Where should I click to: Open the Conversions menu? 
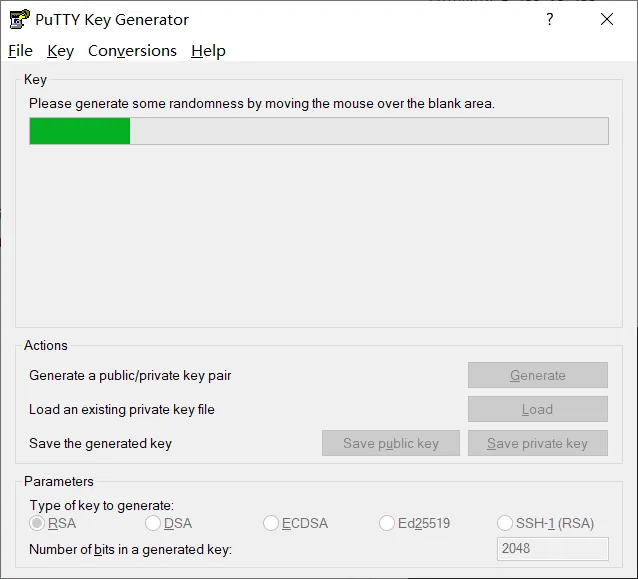pos(132,51)
